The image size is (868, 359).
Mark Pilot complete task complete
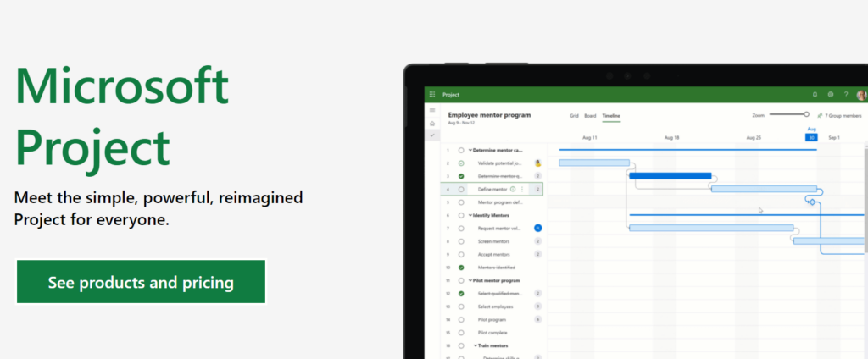point(461,333)
